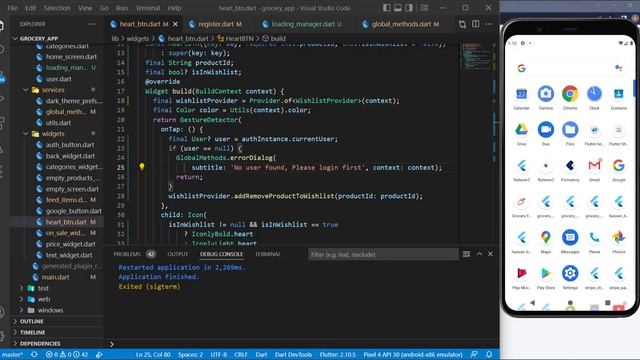Open main.dart in the explorer
Screen dimensions: 640x360
pos(55,277)
